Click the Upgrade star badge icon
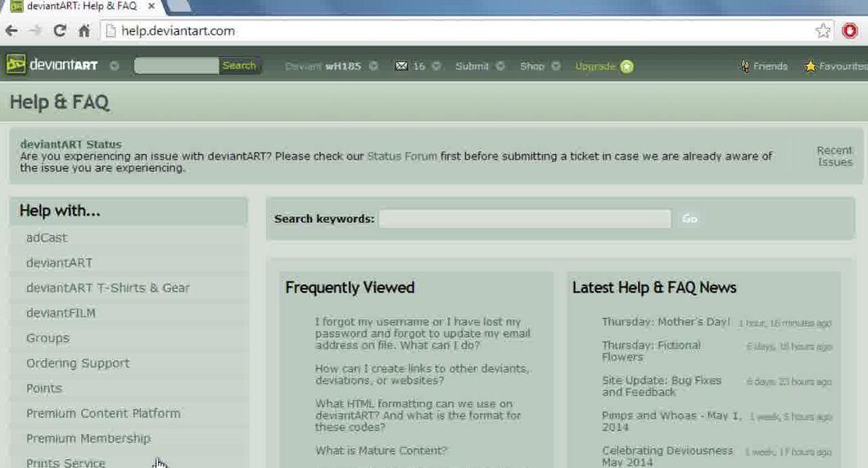 [626, 66]
